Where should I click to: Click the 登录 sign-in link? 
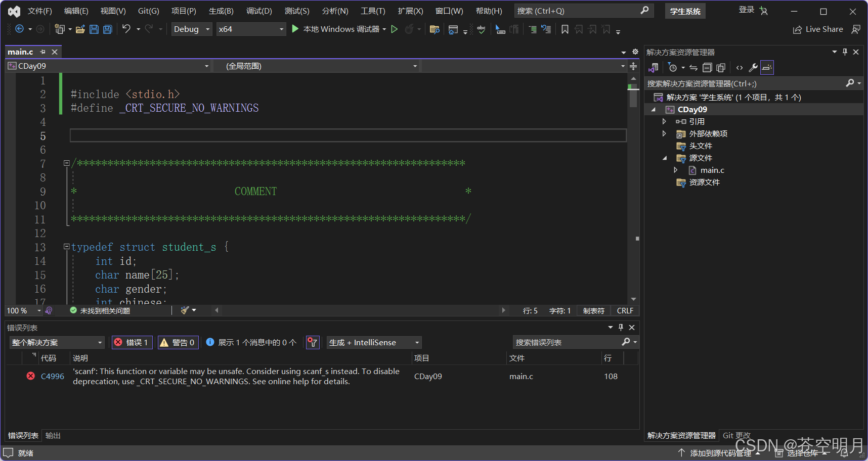click(747, 10)
